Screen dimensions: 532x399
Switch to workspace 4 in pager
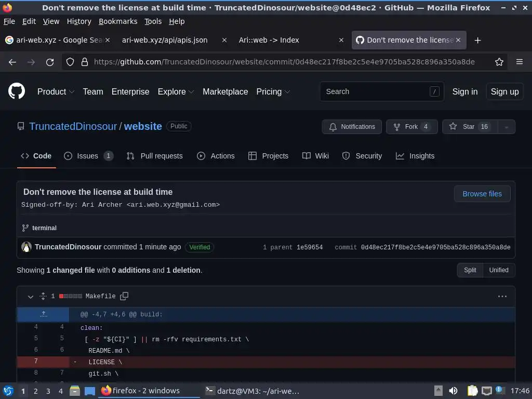[x=61, y=391]
